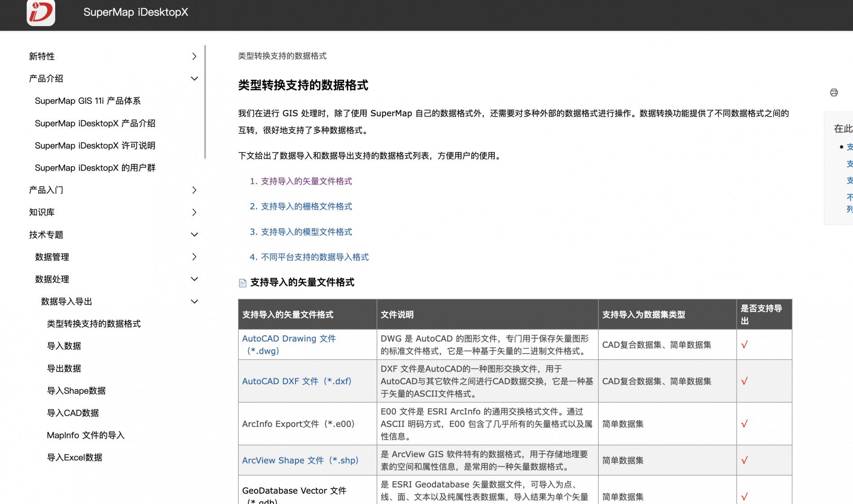Open SuperMap iDesktopX 的用户群 page
853x504 pixels.
pos(95,168)
